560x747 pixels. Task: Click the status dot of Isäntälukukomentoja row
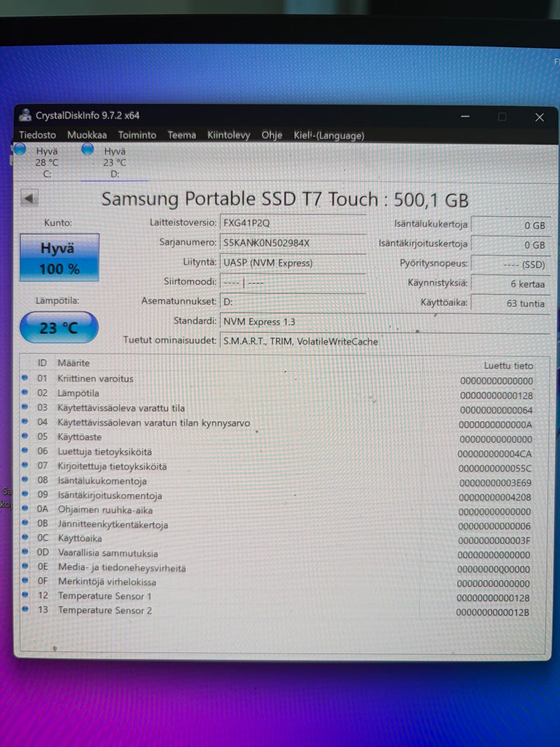(x=25, y=479)
